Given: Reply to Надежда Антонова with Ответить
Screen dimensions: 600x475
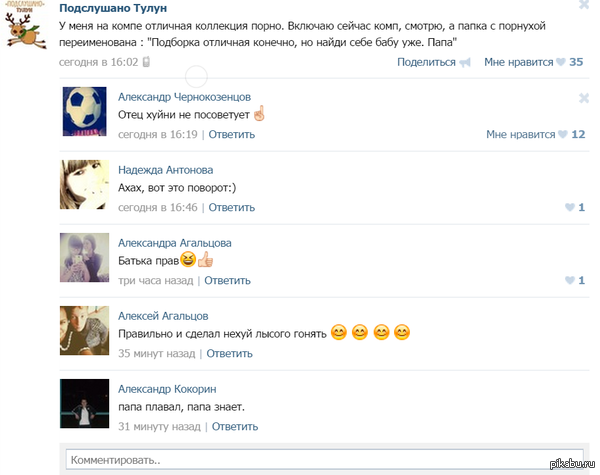Looking at the screenshot, I should pos(232,207).
